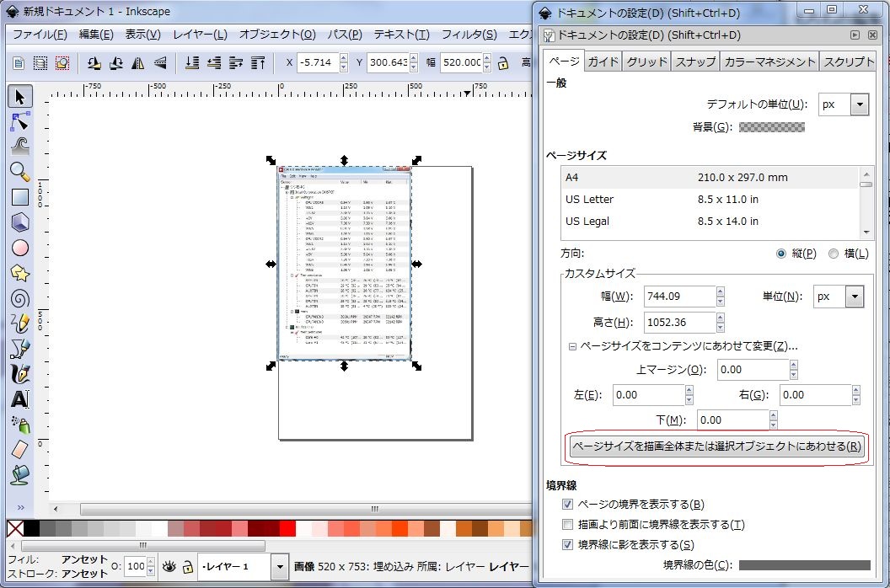Select the Bezier pen tool
The width and height of the screenshot is (890, 588).
(20, 349)
